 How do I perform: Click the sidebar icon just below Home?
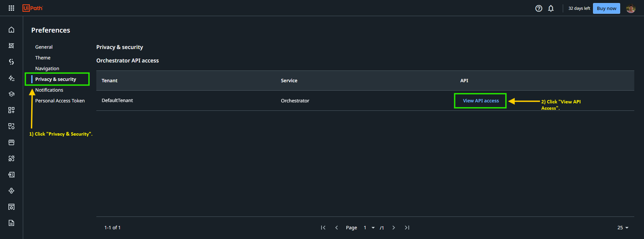(x=11, y=46)
